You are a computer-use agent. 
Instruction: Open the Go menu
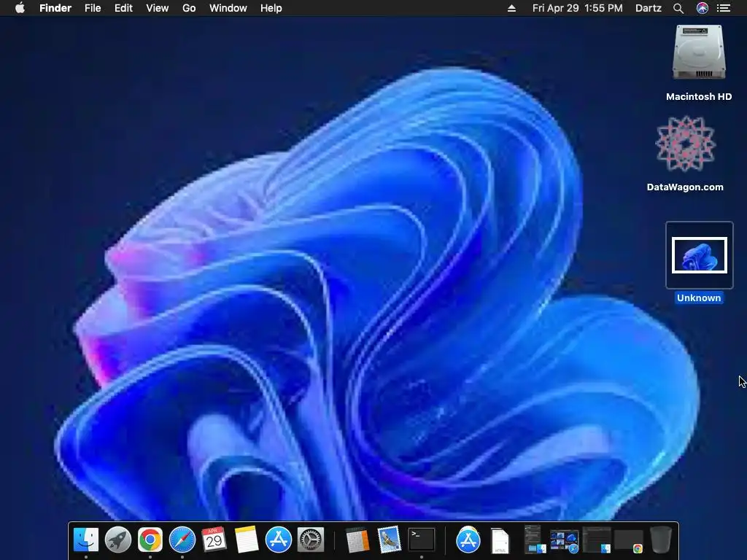189,8
